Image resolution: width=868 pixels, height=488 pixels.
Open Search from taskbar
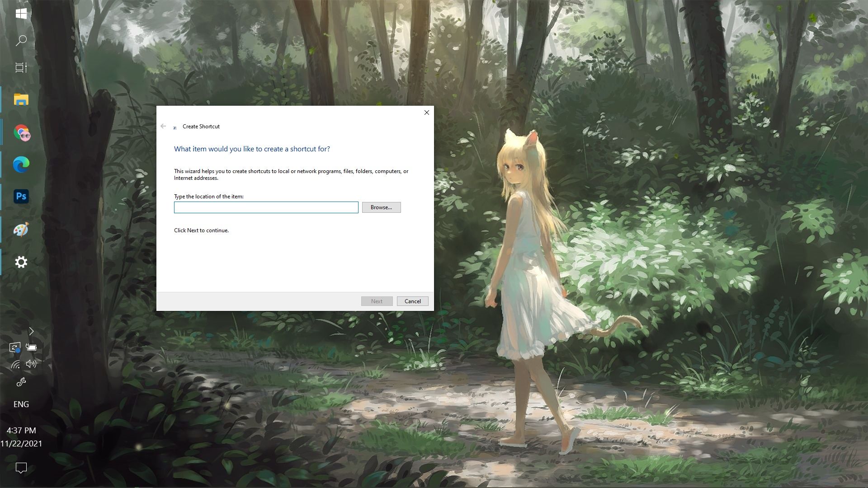(21, 40)
